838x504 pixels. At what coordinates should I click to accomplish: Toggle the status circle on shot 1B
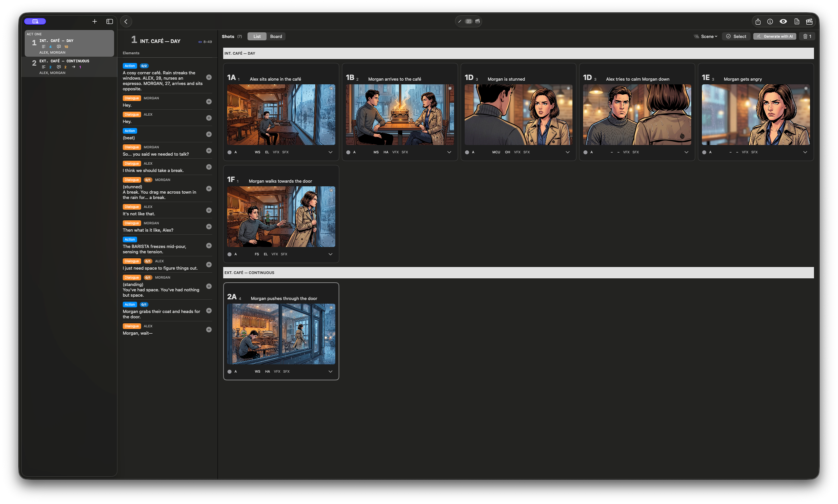tap(348, 152)
